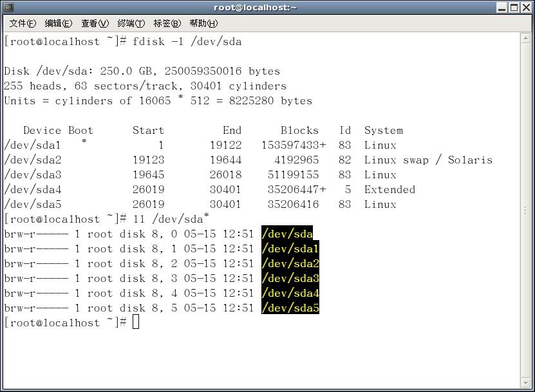The width and height of the screenshot is (535, 392).
Task: Click the title bar showing root@localhost:~
Action: coord(254,7)
